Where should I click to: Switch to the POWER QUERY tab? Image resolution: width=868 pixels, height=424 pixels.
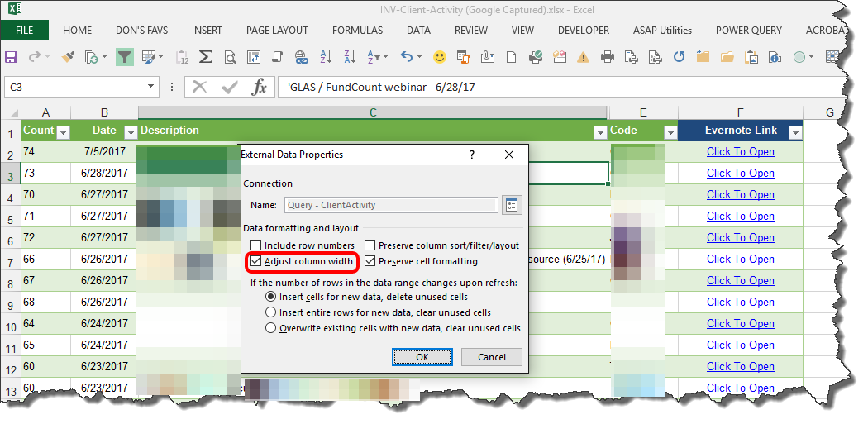point(749,31)
